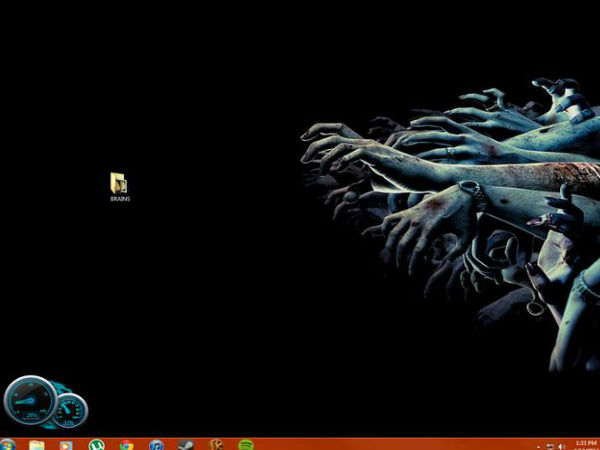600x450 pixels.
Task: Click the clock showing 1:33 PM
Action: pyautogui.click(x=584, y=444)
